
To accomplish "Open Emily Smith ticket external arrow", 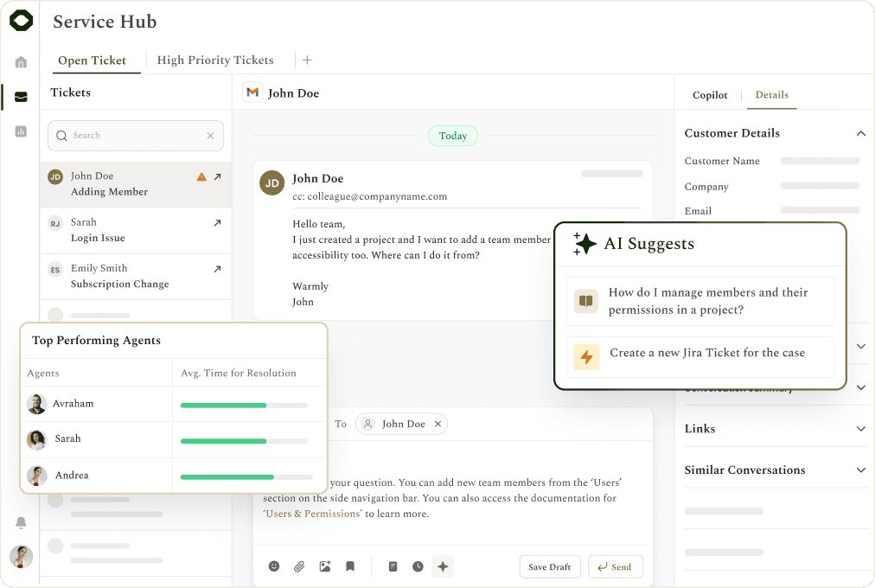I will (x=218, y=269).
